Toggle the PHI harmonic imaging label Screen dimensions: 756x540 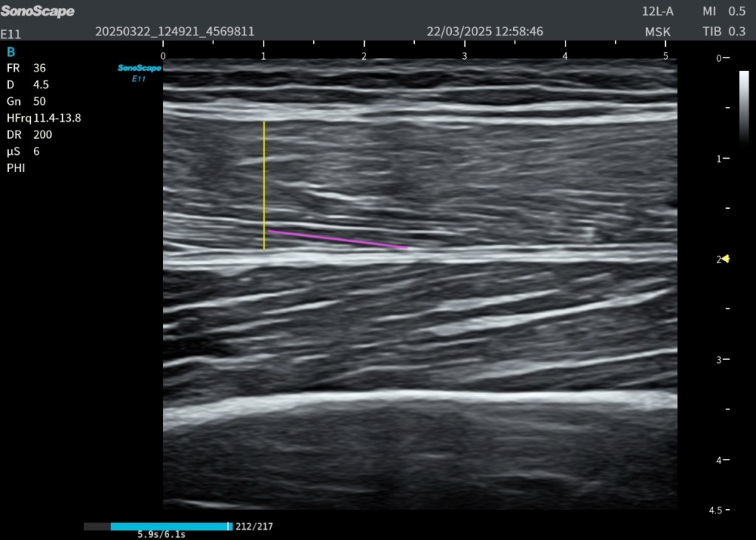pyautogui.click(x=16, y=168)
